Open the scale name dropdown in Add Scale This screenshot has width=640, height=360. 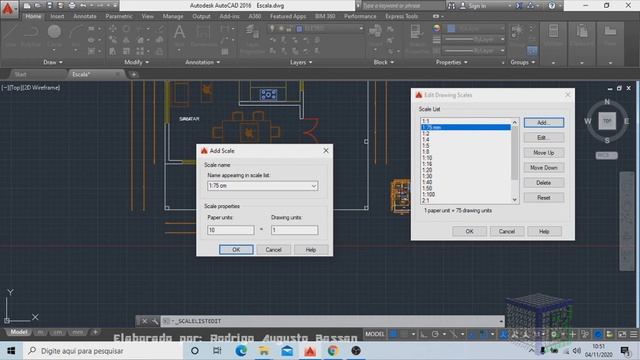click(x=313, y=186)
